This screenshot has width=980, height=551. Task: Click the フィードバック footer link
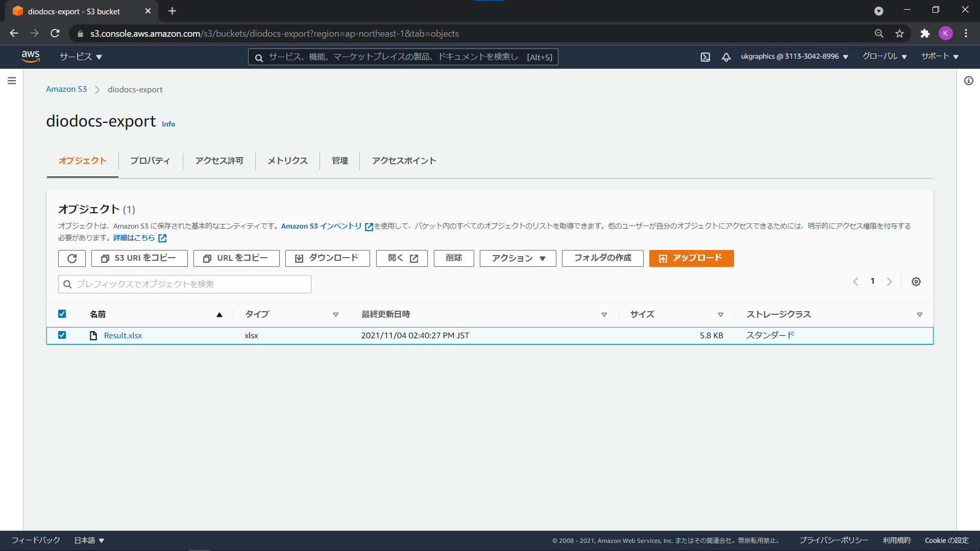36,540
